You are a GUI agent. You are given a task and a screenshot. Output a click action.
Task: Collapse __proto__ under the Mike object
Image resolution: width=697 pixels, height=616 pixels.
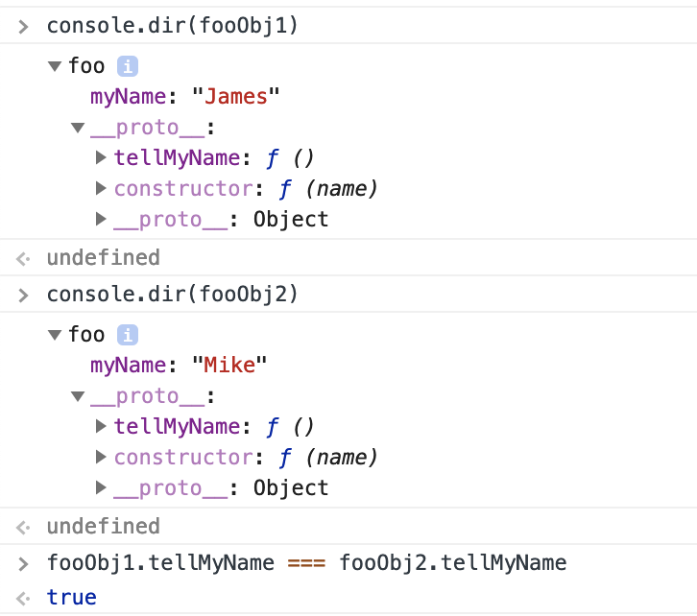78,396
